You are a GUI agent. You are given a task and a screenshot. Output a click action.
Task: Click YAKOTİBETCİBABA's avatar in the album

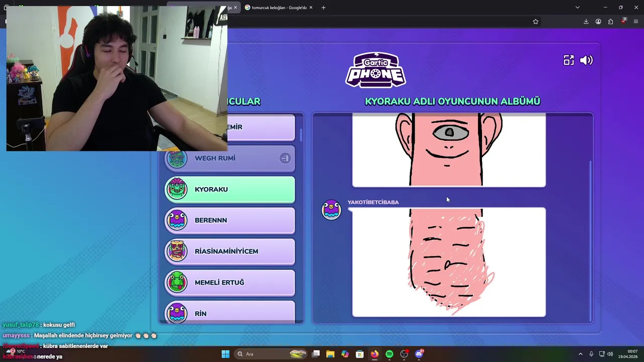pos(331,209)
